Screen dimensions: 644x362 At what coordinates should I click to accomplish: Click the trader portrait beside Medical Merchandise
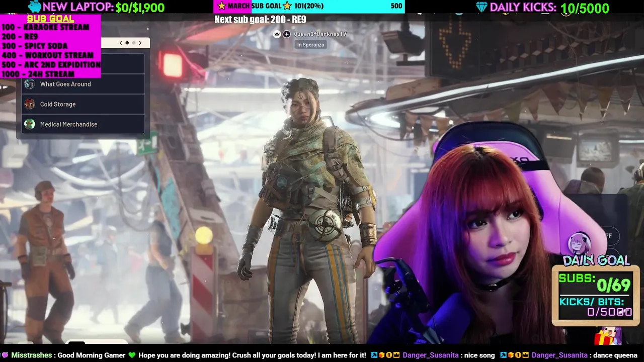(30, 124)
